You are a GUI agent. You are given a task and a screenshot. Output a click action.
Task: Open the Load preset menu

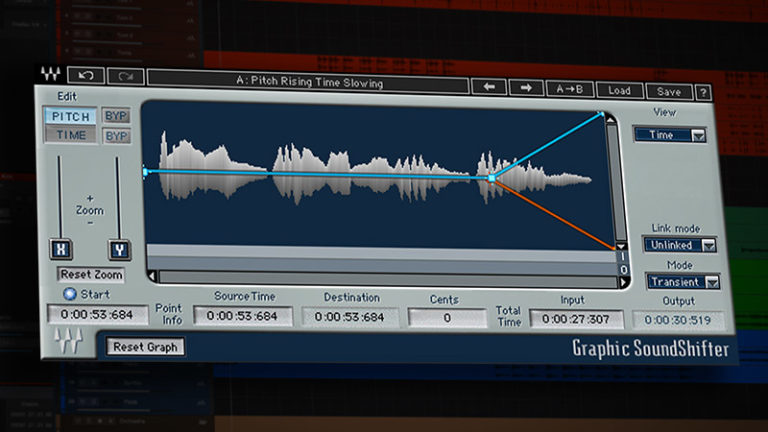pyautogui.click(x=619, y=91)
